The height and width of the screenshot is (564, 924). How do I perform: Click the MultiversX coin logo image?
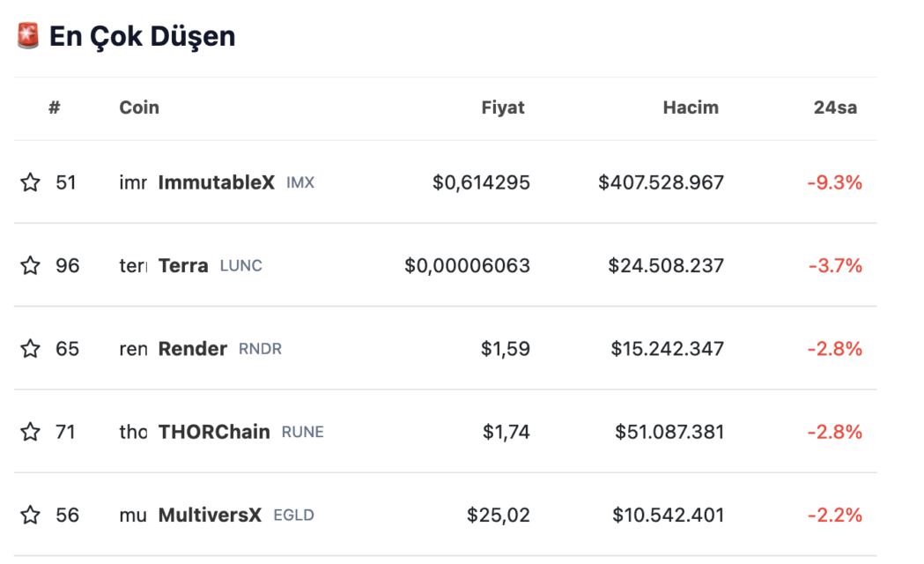point(133,515)
